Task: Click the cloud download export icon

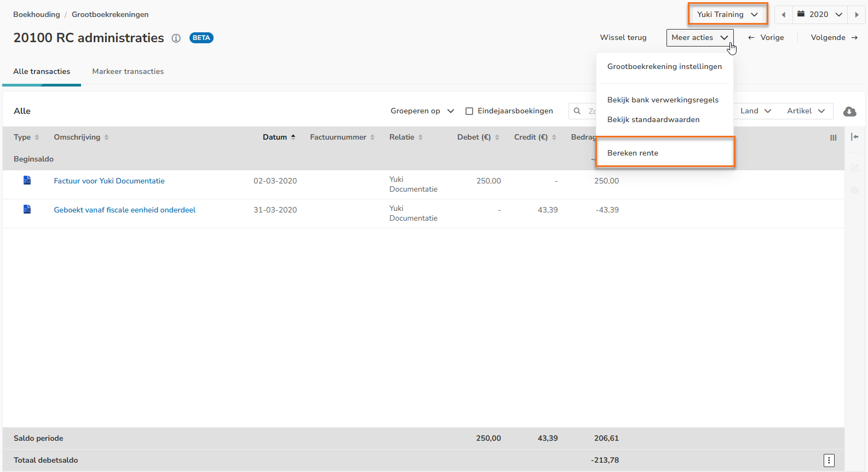Action: 850,112
